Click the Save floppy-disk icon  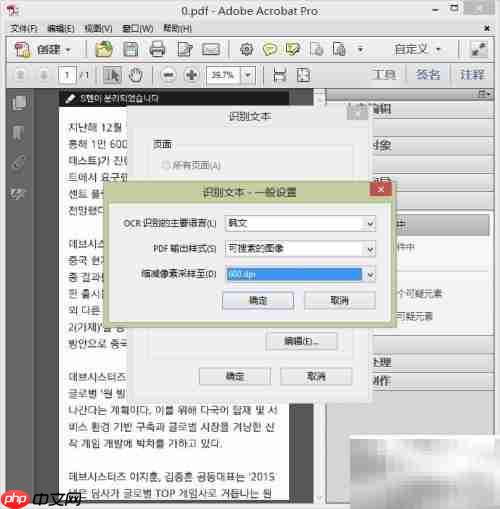point(131,49)
